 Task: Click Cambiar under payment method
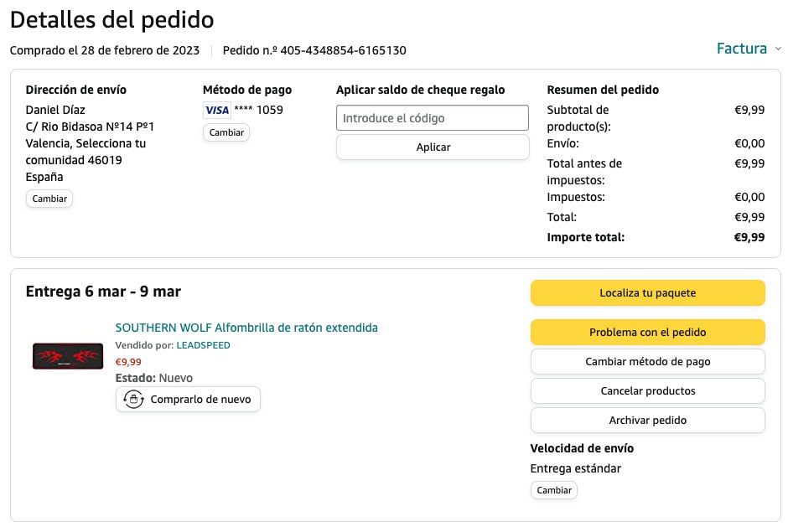coord(226,132)
